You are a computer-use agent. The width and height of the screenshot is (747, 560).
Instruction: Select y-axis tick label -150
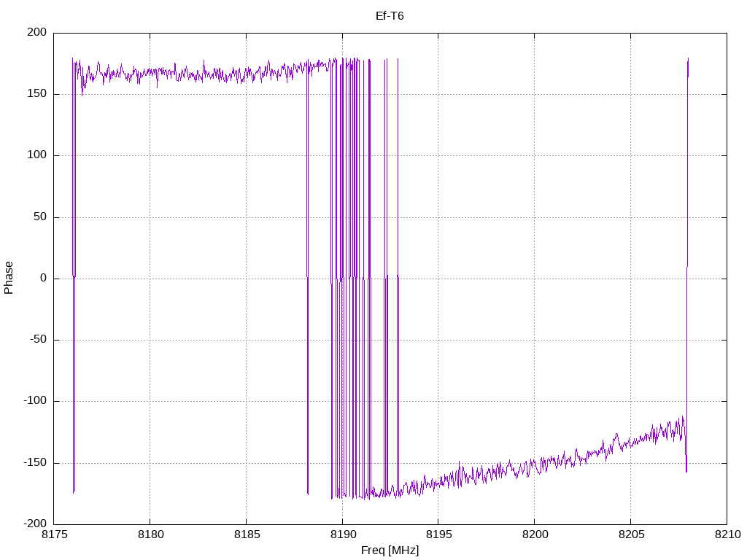point(35,462)
